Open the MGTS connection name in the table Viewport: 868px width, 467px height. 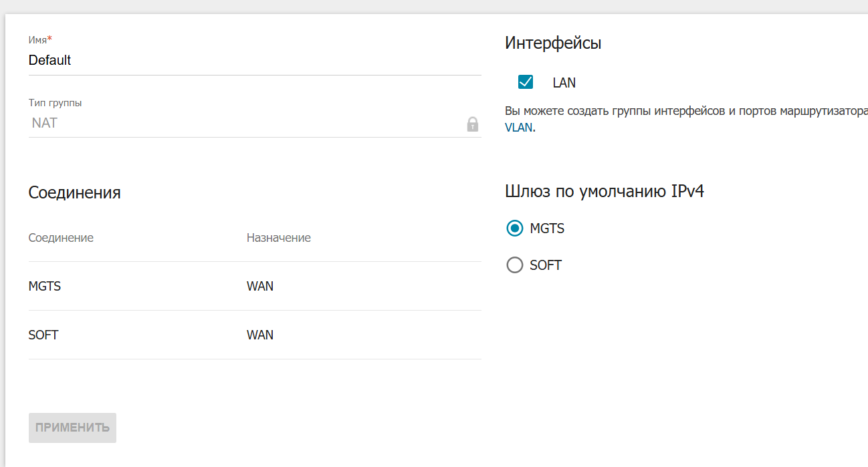[45, 286]
